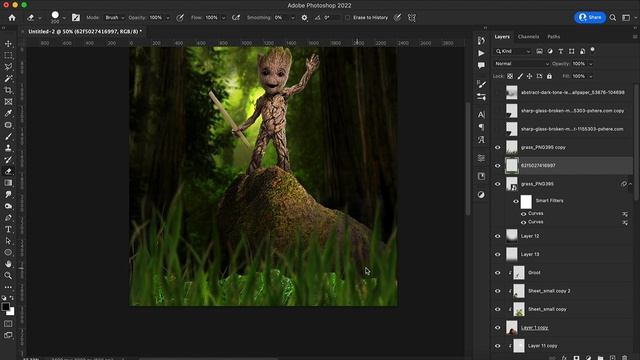
Task: Toggle lock all padlock icon in Layers
Action: pos(549,76)
